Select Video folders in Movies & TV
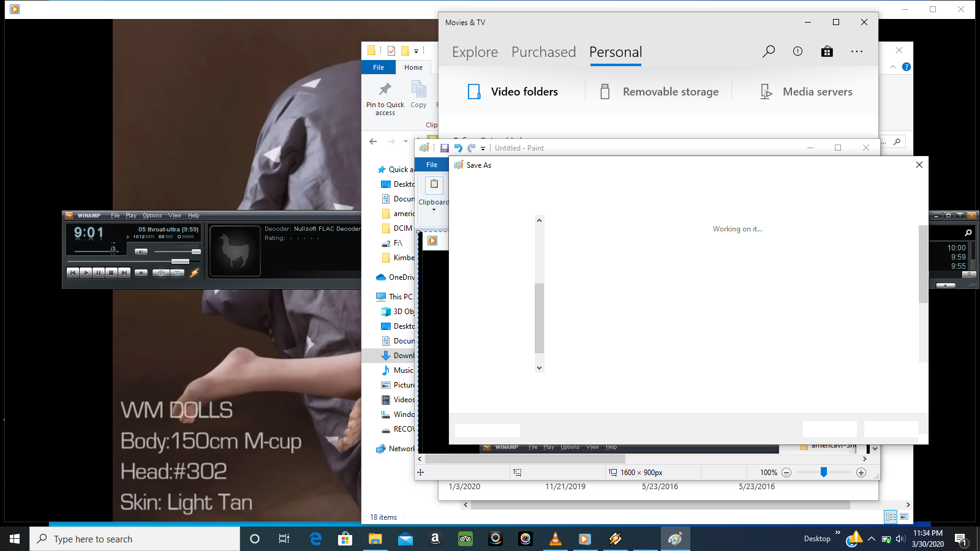The width and height of the screenshot is (980, 551). 513,92
